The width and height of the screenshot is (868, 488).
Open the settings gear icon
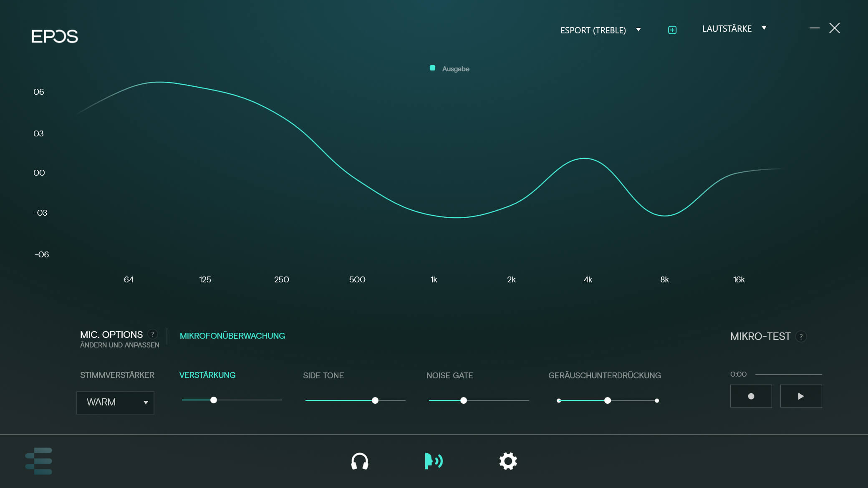tap(508, 461)
